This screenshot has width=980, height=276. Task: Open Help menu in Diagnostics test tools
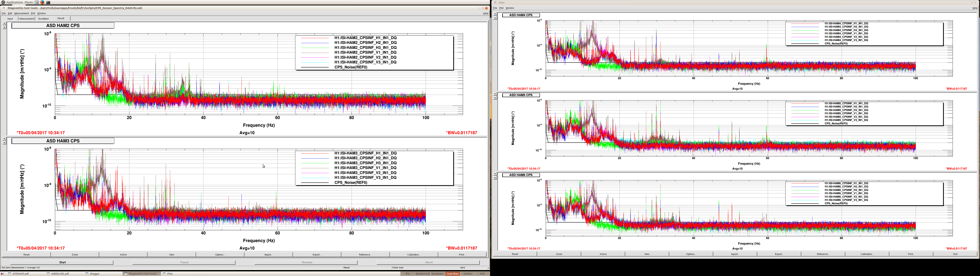click(x=486, y=13)
